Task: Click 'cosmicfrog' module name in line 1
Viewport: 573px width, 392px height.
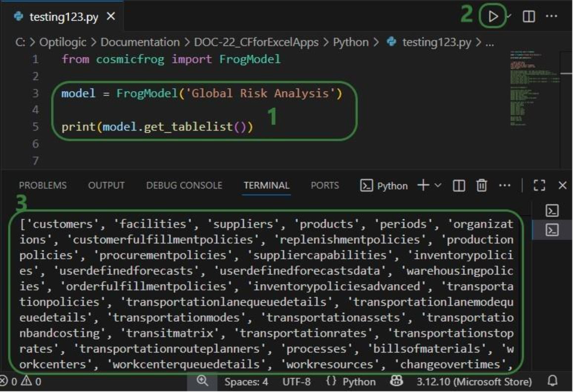Action: point(130,59)
